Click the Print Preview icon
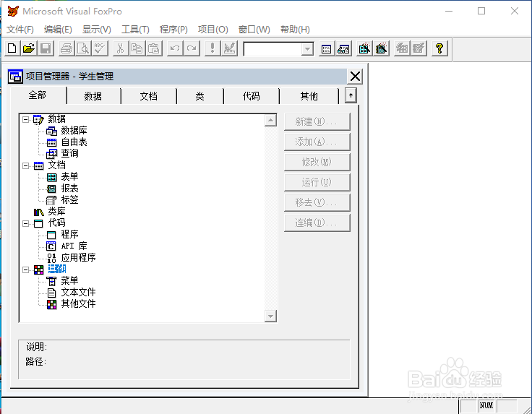This screenshot has height=414, width=532. pos(83,48)
